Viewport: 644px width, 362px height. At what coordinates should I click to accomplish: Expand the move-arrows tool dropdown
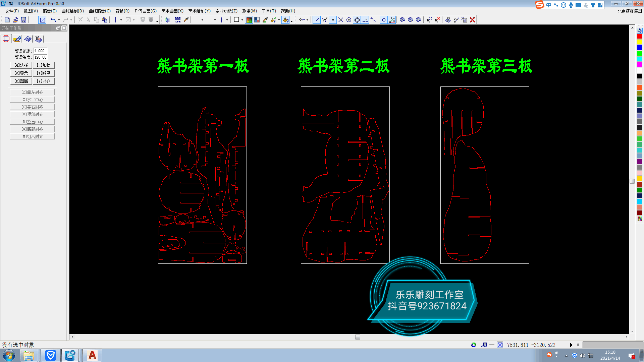(x=307, y=20)
